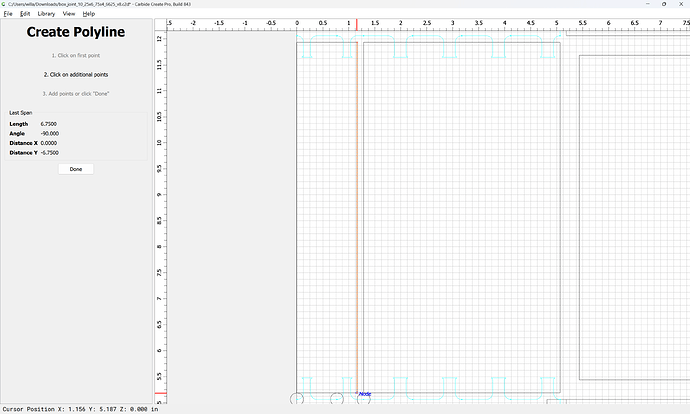Click the 5 mark on horizontal ruler
The image size is (690, 414).
point(557,23)
